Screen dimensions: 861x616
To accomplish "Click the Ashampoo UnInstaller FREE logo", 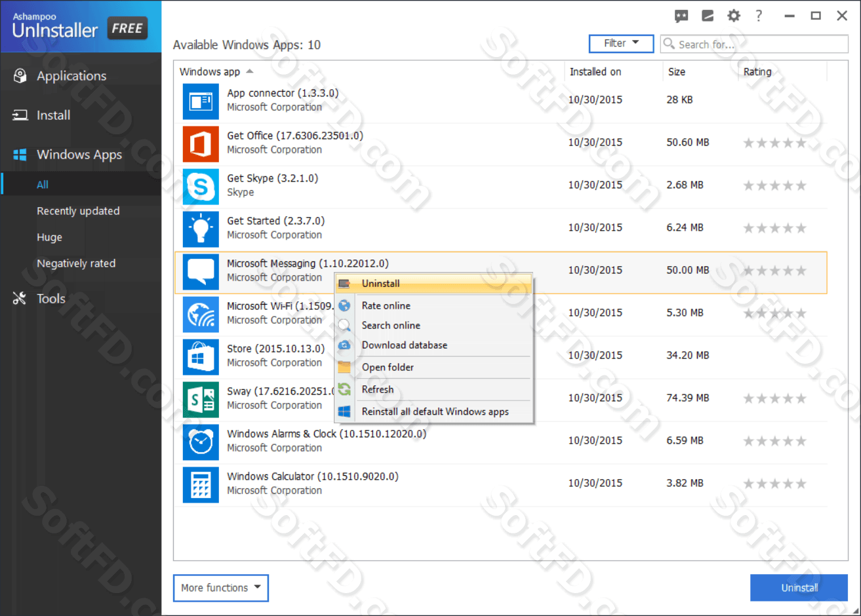I will [x=80, y=26].
